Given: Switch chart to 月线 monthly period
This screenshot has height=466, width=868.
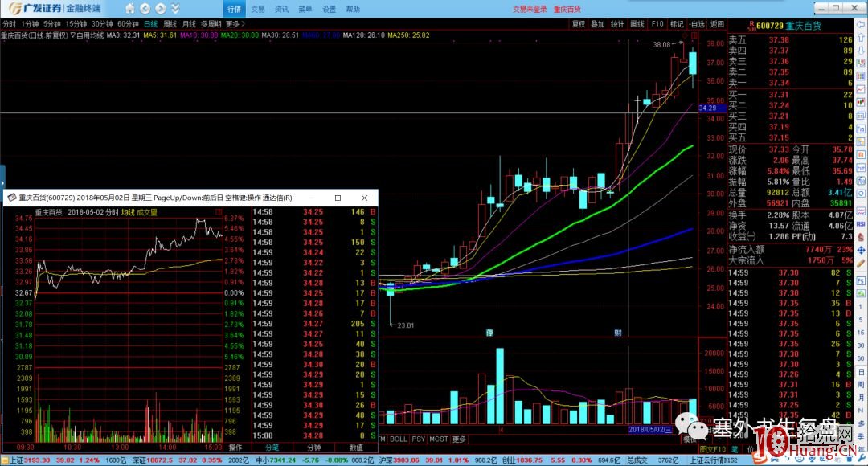Looking at the screenshot, I should pos(190,24).
